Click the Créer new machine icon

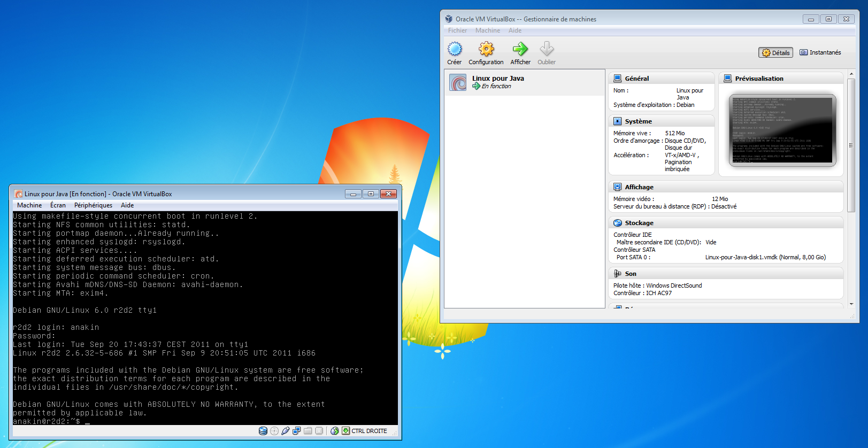coord(455,49)
